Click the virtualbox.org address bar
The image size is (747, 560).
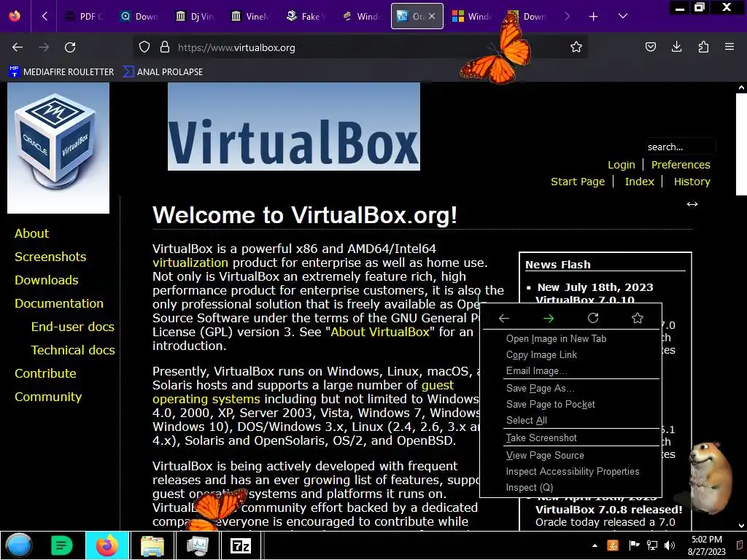click(x=362, y=47)
